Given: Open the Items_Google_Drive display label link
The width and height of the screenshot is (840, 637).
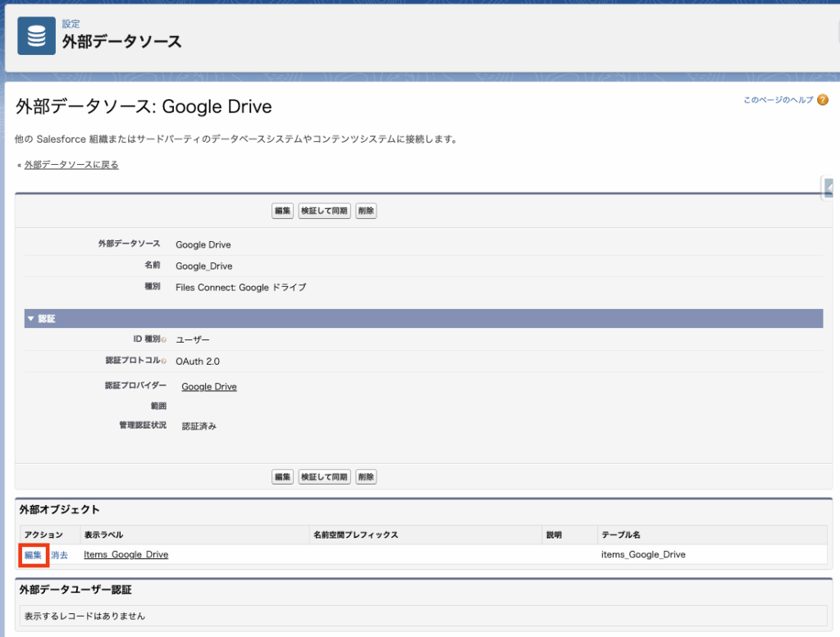Looking at the screenshot, I should [126, 555].
